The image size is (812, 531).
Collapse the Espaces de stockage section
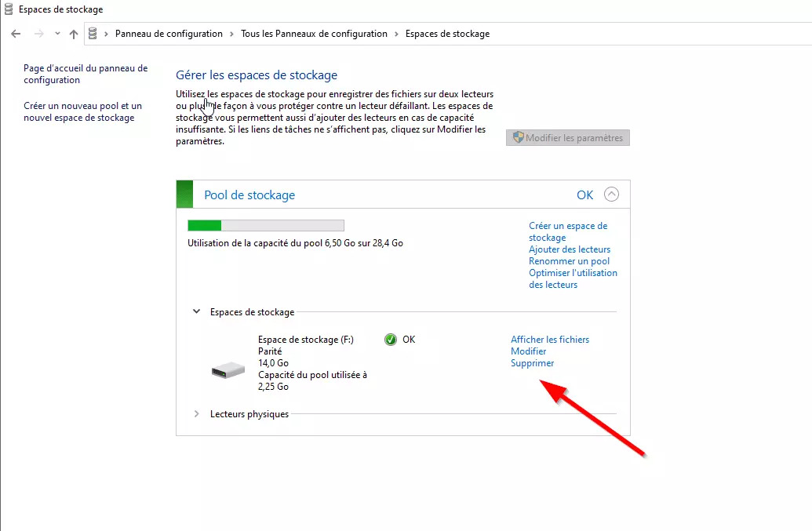[196, 311]
